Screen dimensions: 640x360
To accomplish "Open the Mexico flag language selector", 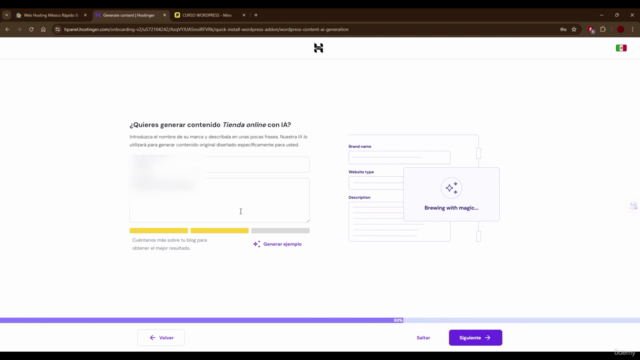I will tap(621, 48).
